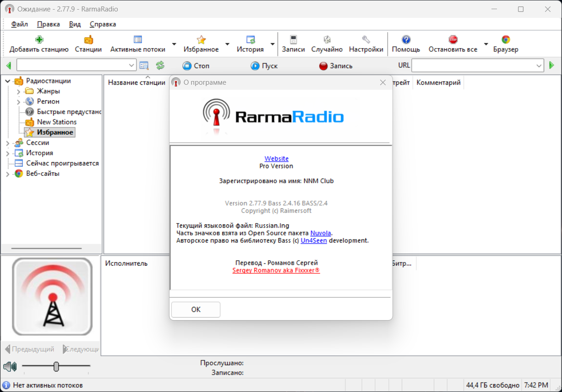Expand the Веб-сайты tree node

pos(7,174)
